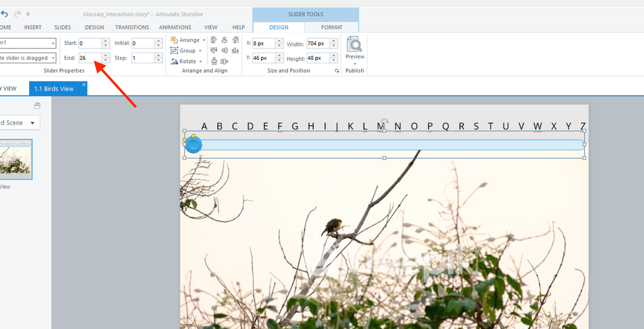Click the bird perched on the branch
This screenshot has height=329, width=644.
[x=332, y=227]
